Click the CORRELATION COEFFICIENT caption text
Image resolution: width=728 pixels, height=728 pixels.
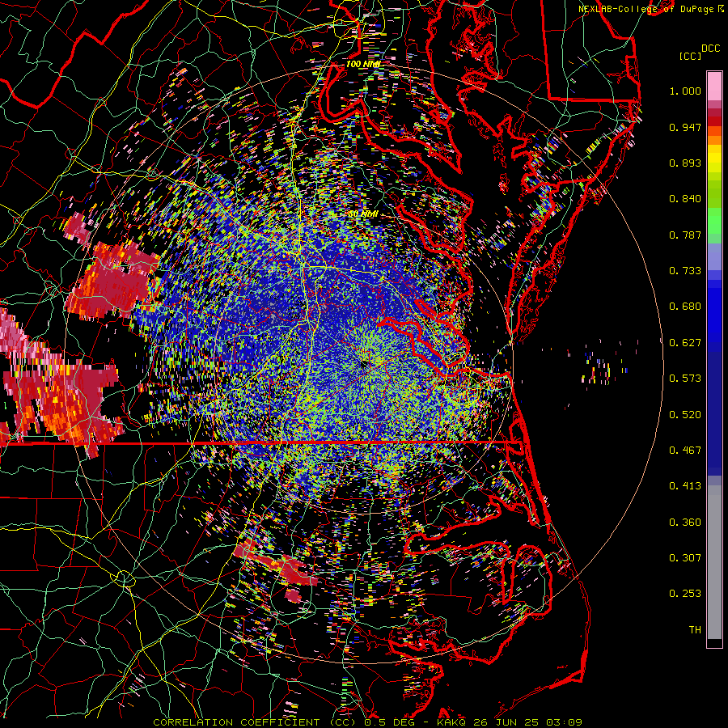[x=236, y=722]
